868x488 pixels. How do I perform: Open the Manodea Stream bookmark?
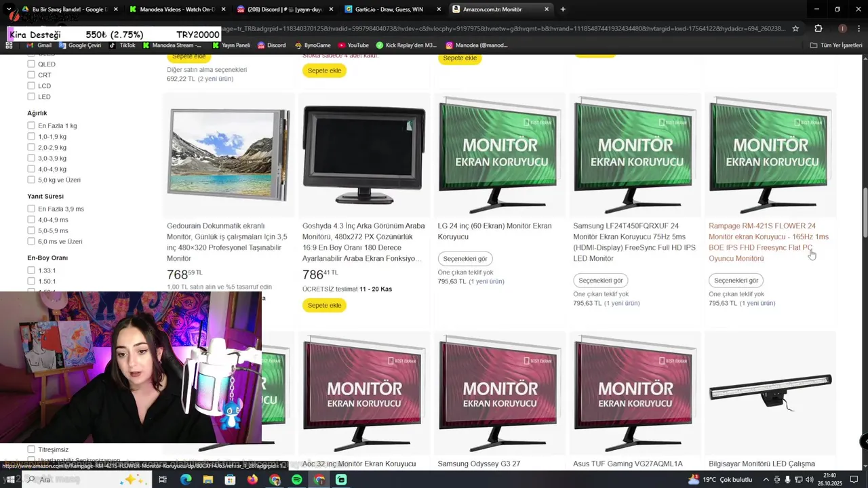[172, 45]
